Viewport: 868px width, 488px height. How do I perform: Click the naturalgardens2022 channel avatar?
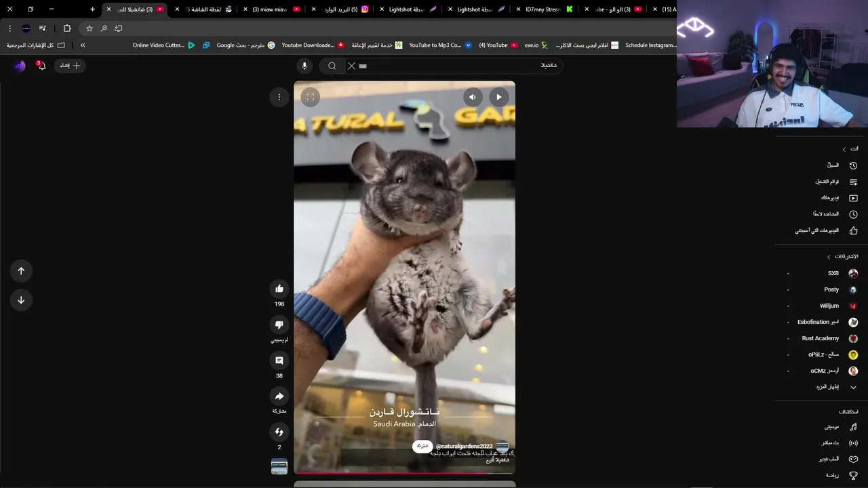pyautogui.click(x=502, y=446)
